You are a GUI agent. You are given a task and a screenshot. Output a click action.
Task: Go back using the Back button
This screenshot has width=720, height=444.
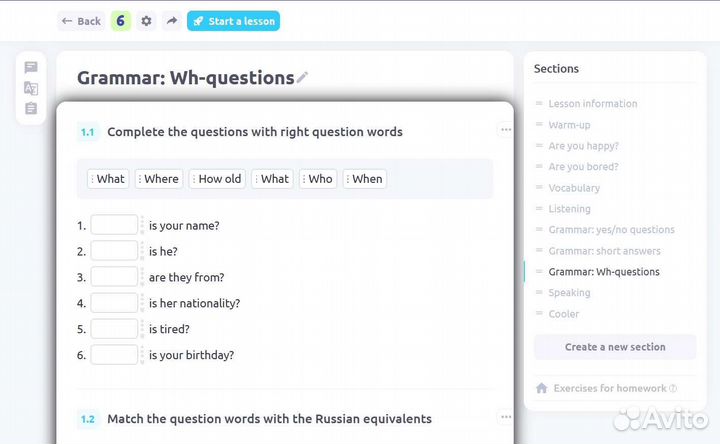pyautogui.click(x=81, y=21)
